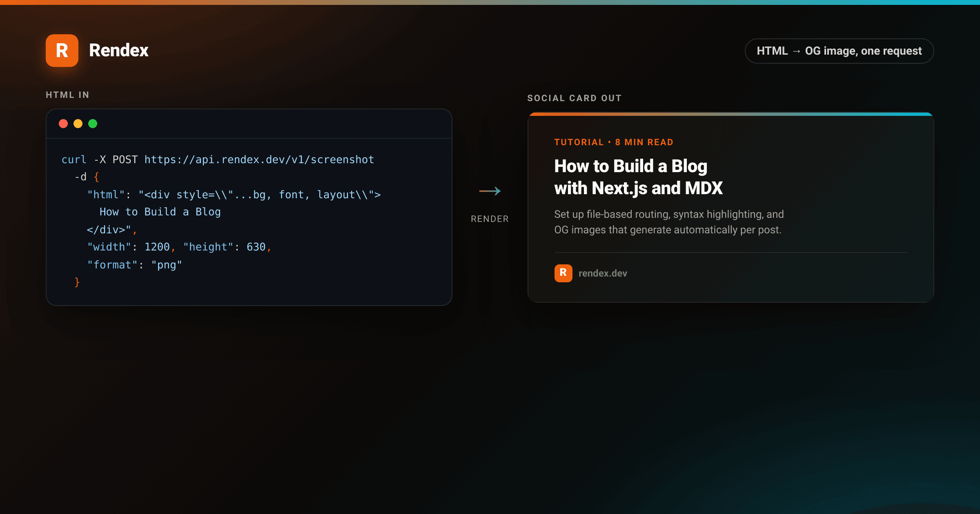This screenshot has height=514, width=980.
Task: Click the 'RENDER' label under the arrow
Action: coord(490,219)
